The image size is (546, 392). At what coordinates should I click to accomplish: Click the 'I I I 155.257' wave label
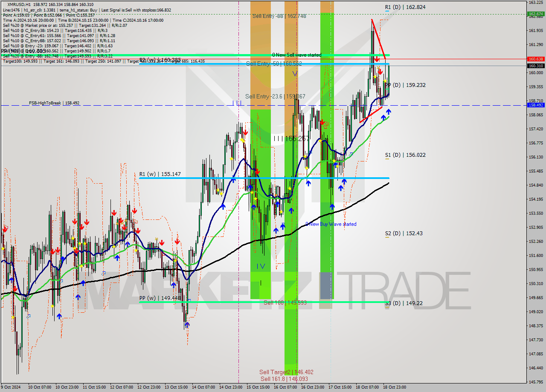pyautogui.click(x=291, y=138)
